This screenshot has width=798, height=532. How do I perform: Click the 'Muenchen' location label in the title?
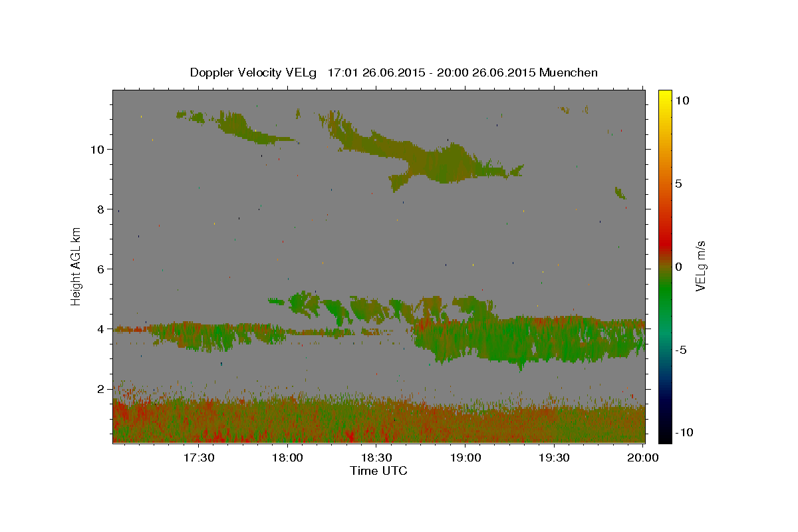click(569, 72)
